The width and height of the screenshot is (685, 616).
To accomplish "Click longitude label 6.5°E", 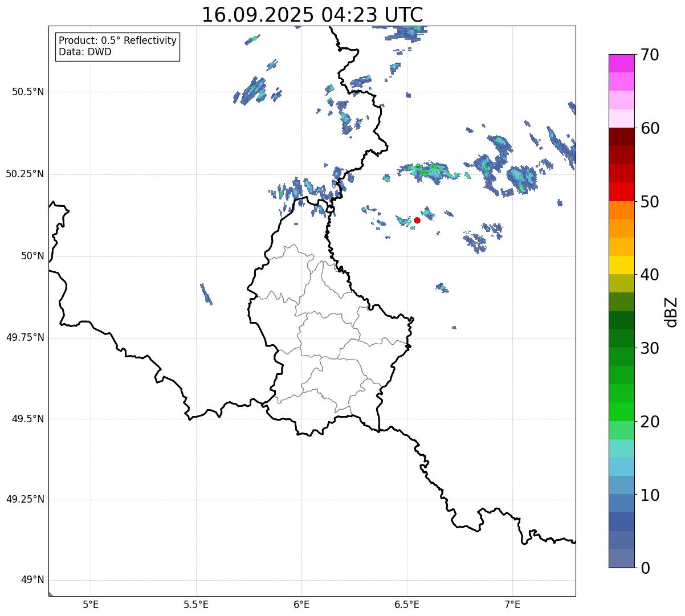I will coord(407,605).
